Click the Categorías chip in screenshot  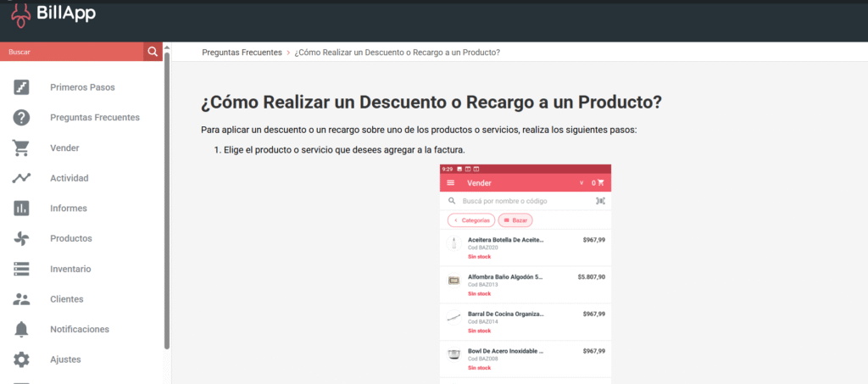[471, 220]
